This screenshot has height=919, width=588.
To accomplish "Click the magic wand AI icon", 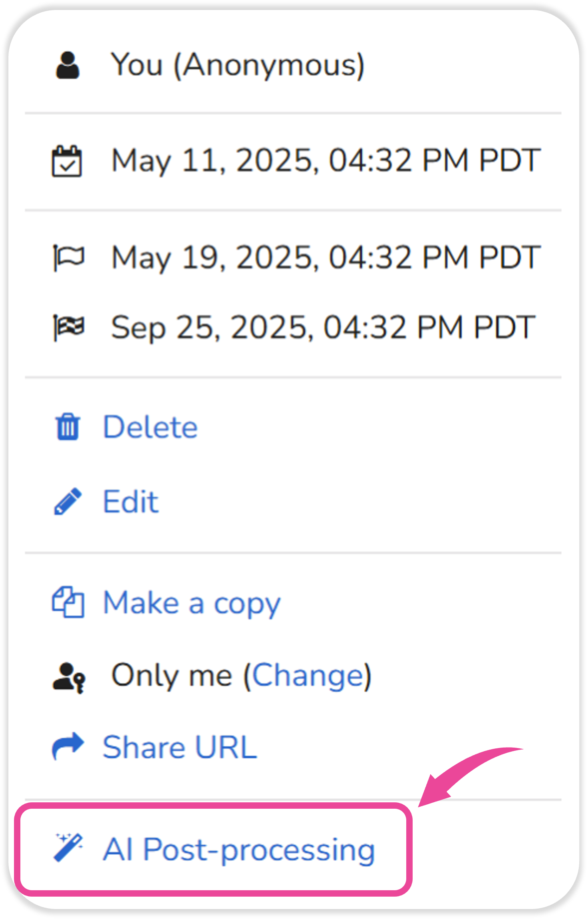I will [x=68, y=847].
